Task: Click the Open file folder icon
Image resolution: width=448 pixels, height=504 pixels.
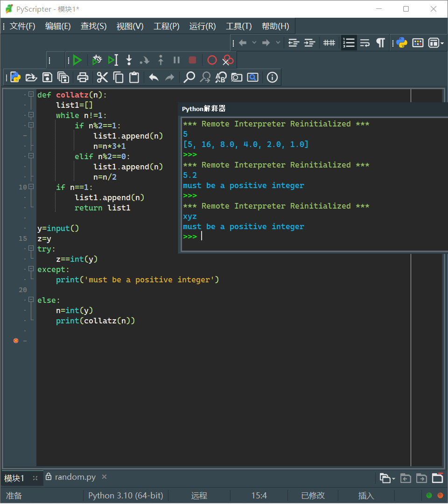Action: click(31, 77)
